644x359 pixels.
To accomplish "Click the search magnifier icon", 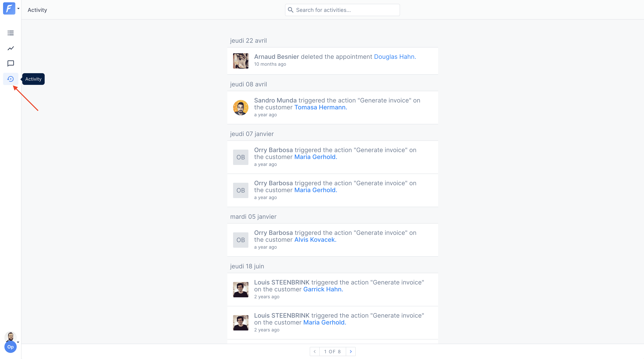I will tap(291, 10).
